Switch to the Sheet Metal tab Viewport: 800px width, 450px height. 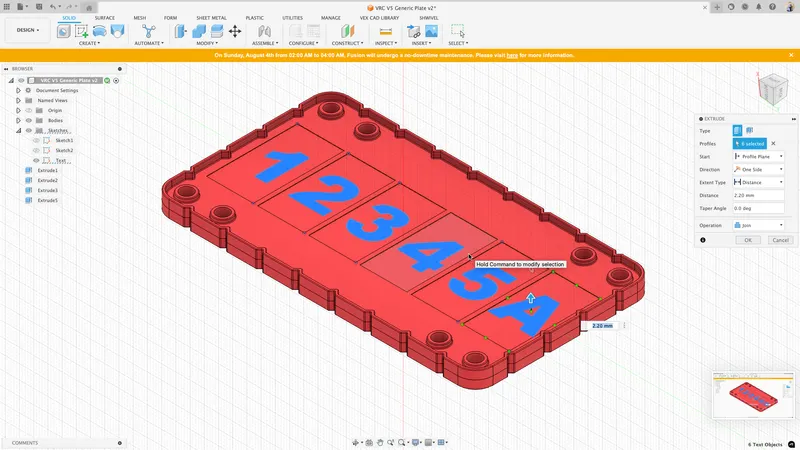pyautogui.click(x=211, y=17)
